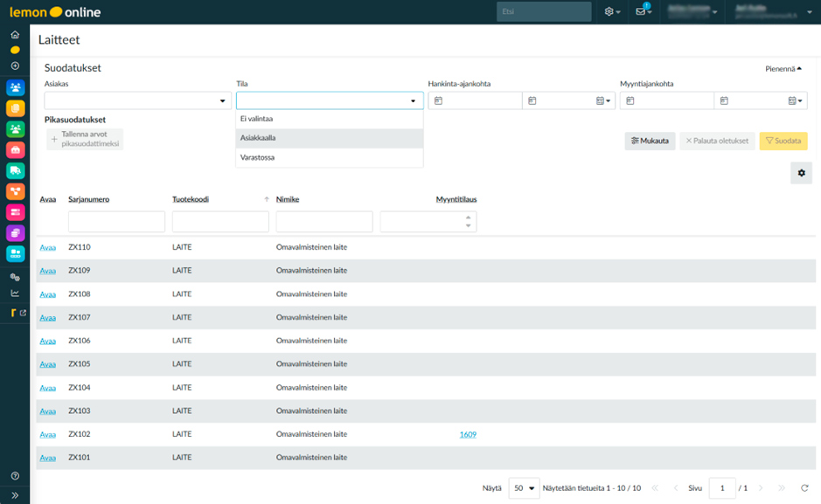Click the table settings gear button
The image size is (821, 504).
[x=801, y=173]
